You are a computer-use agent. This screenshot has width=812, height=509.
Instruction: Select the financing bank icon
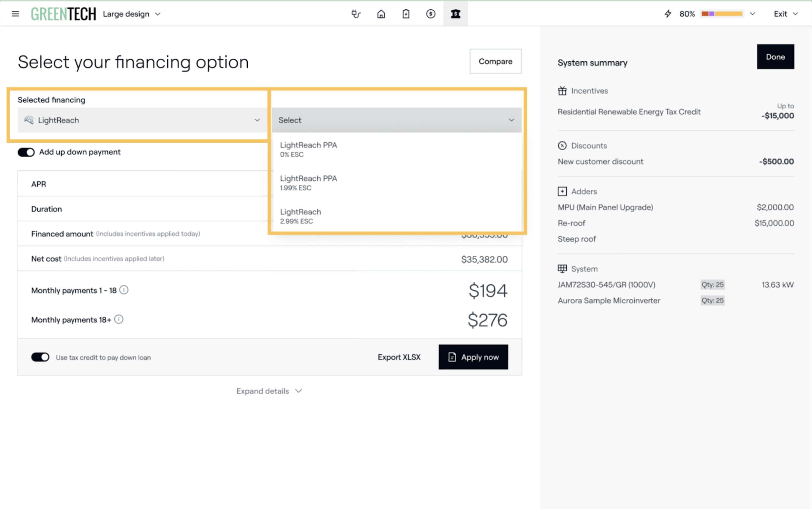point(455,14)
